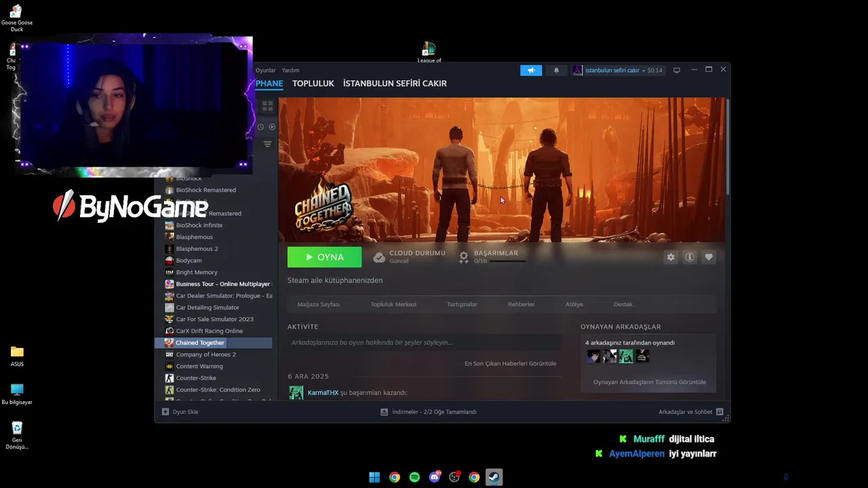Viewport: 868px width, 488px height.
Task: Add Chained Together to favorites heart icon
Action: coord(709,257)
